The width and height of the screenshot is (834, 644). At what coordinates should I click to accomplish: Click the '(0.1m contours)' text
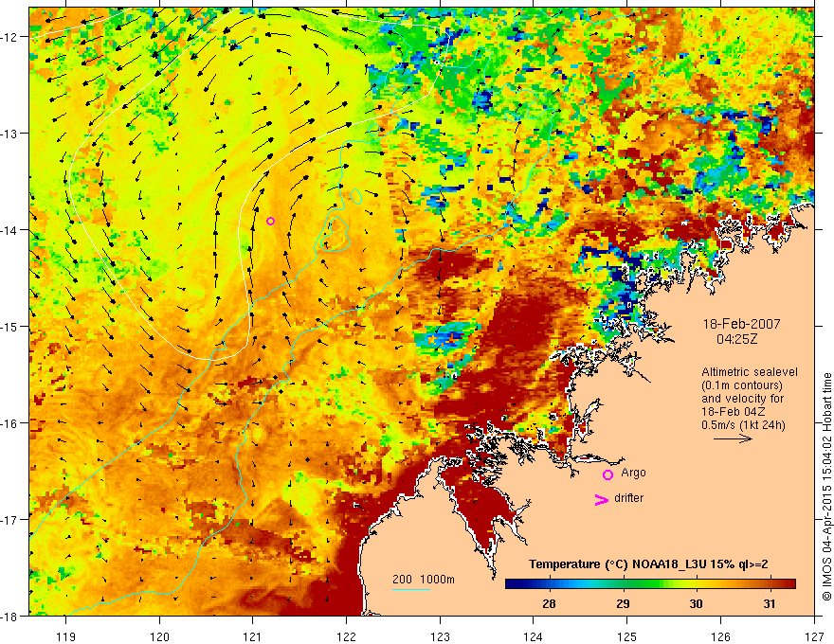coord(742,385)
